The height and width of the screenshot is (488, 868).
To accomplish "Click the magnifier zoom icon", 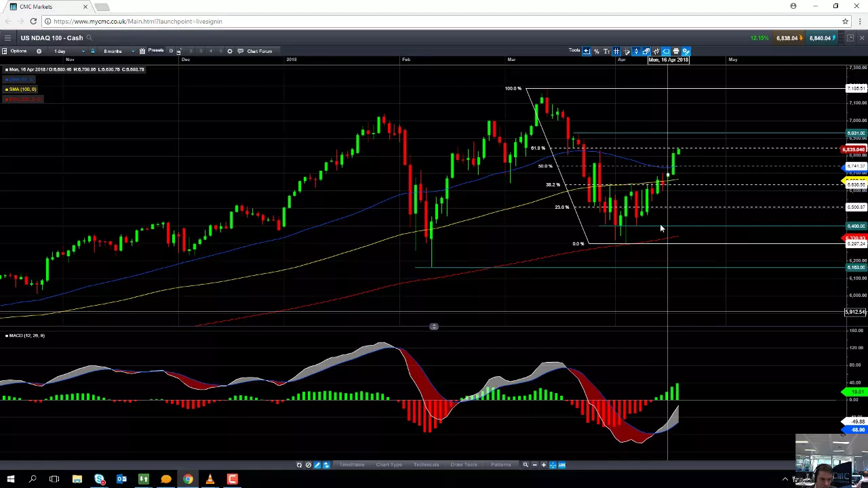I will pos(526,465).
